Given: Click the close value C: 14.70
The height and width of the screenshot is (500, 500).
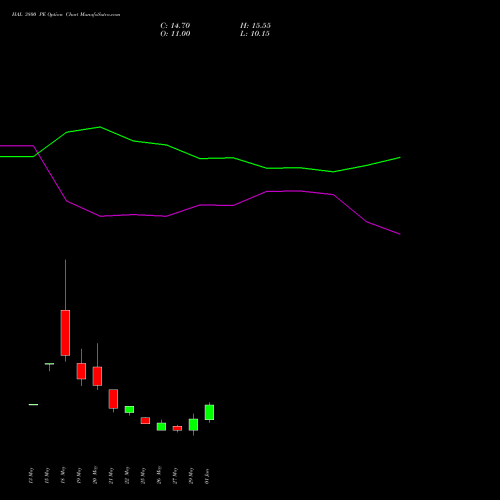Looking at the screenshot, I should pos(175,26).
